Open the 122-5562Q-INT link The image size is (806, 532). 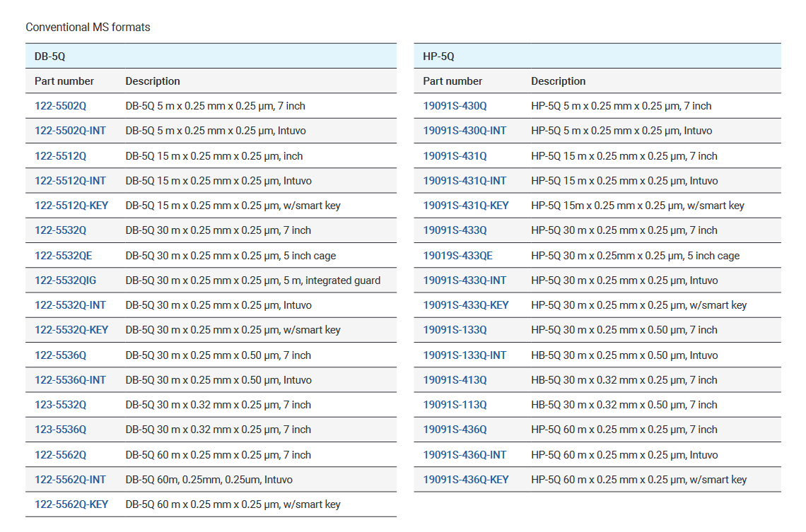(70, 480)
